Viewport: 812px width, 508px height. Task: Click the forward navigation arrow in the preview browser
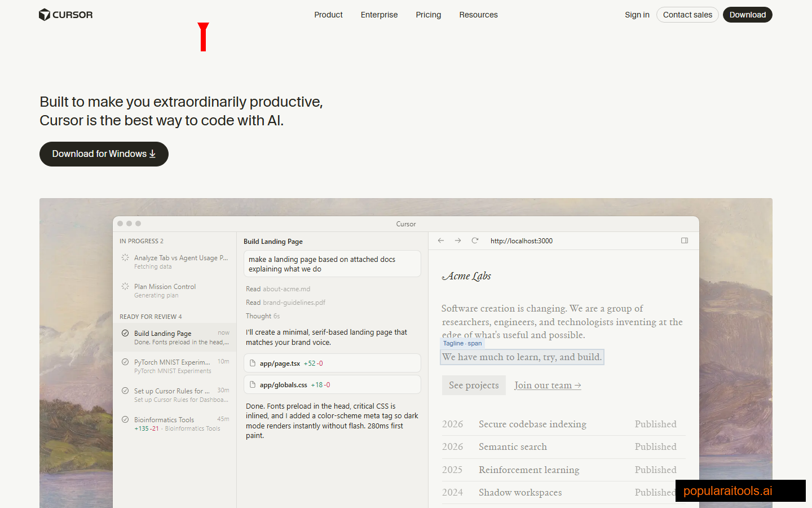458,240
